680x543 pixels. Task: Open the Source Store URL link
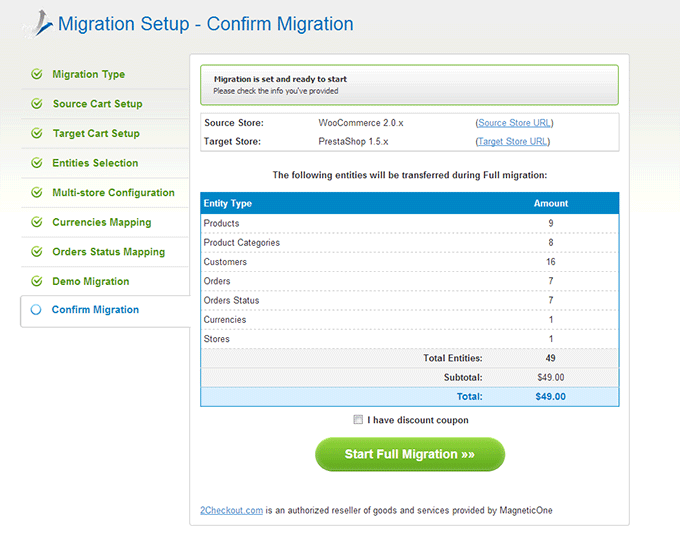(514, 123)
